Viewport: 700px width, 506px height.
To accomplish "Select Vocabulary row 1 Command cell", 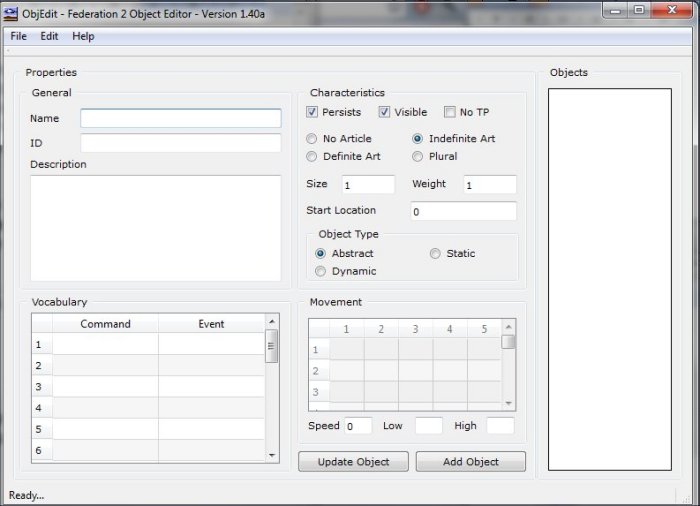I will [x=105, y=344].
